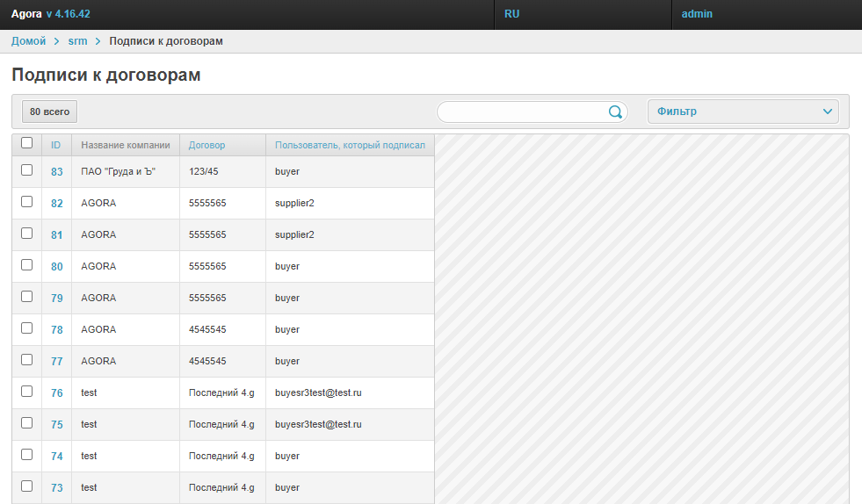The image size is (862, 504).
Task: Focus the search input field
Action: click(x=523, y=112)
